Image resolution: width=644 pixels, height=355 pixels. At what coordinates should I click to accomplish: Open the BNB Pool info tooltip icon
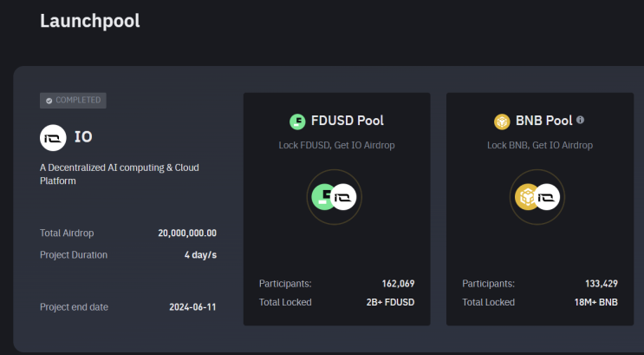pos(580,120)
